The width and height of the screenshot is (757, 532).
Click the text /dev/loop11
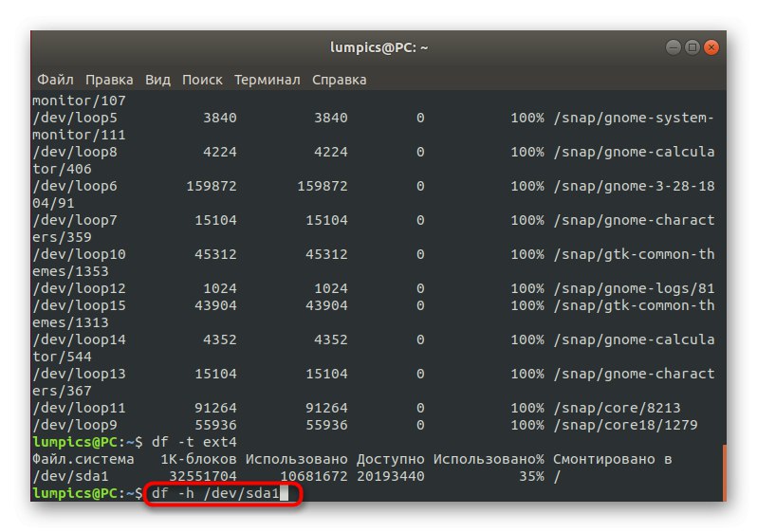coord(79,408)
